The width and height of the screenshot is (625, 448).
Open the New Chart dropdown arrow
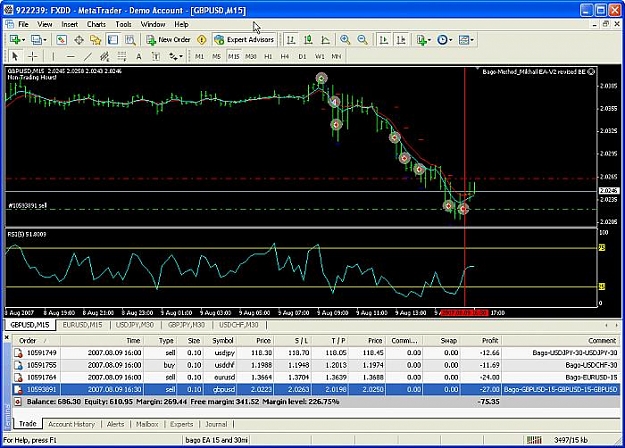point(24,40)
